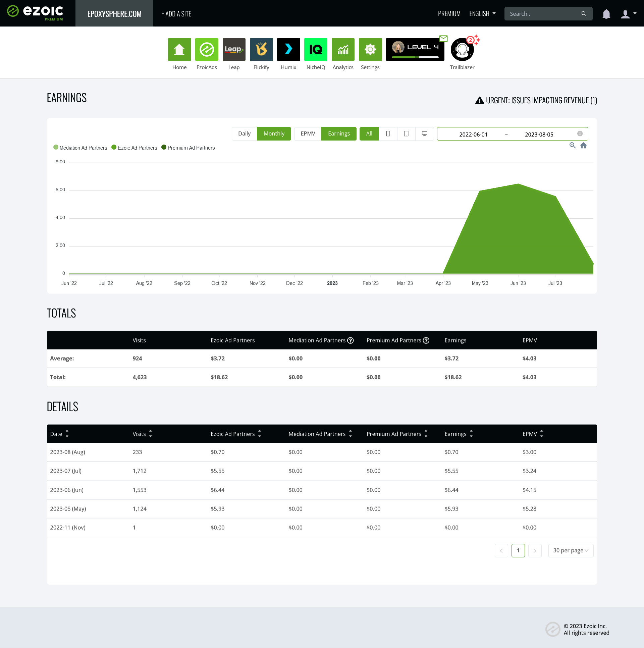Open the Analytics icon
This screenshot has height=648, width=644.
(x=343, y=49)
